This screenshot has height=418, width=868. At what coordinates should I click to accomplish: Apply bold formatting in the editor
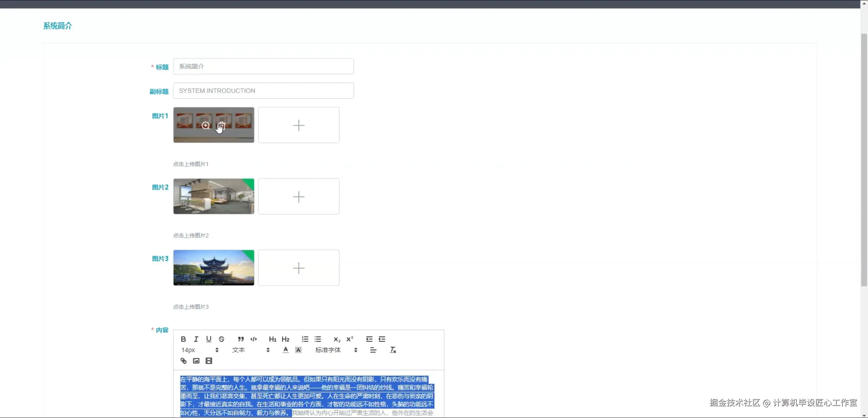(x=183, y=339)
